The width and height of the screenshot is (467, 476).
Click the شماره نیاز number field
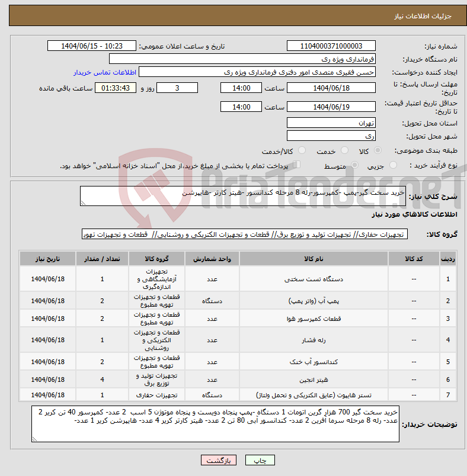tap(331, 46)
